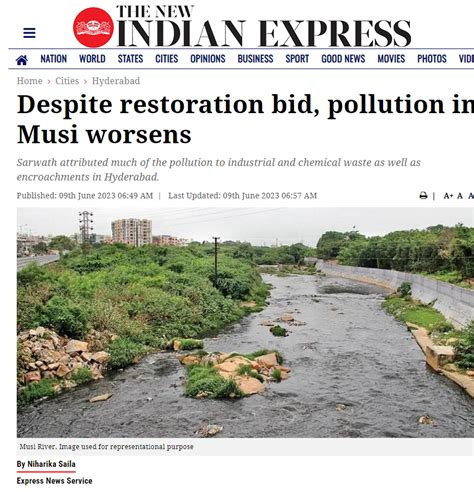Click the print article icon

pos(423,196)
